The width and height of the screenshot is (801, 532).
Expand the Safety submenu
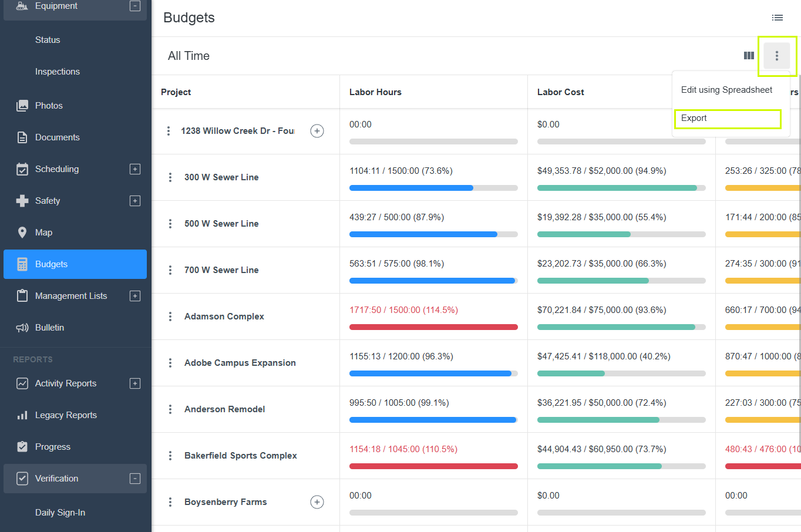(135, 201)
